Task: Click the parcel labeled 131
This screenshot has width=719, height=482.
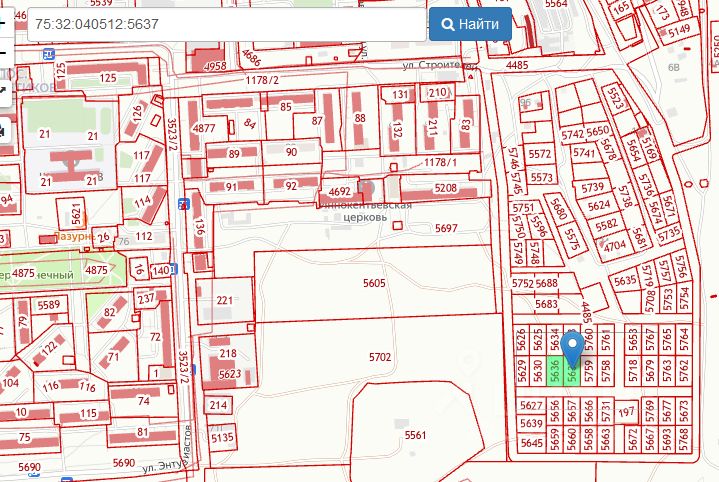Action: click(400, 94)
